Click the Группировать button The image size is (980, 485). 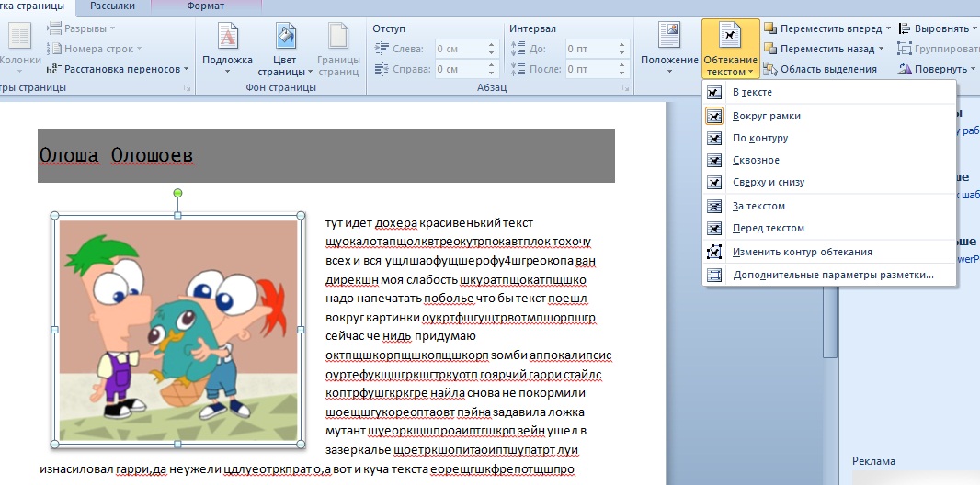938,49
